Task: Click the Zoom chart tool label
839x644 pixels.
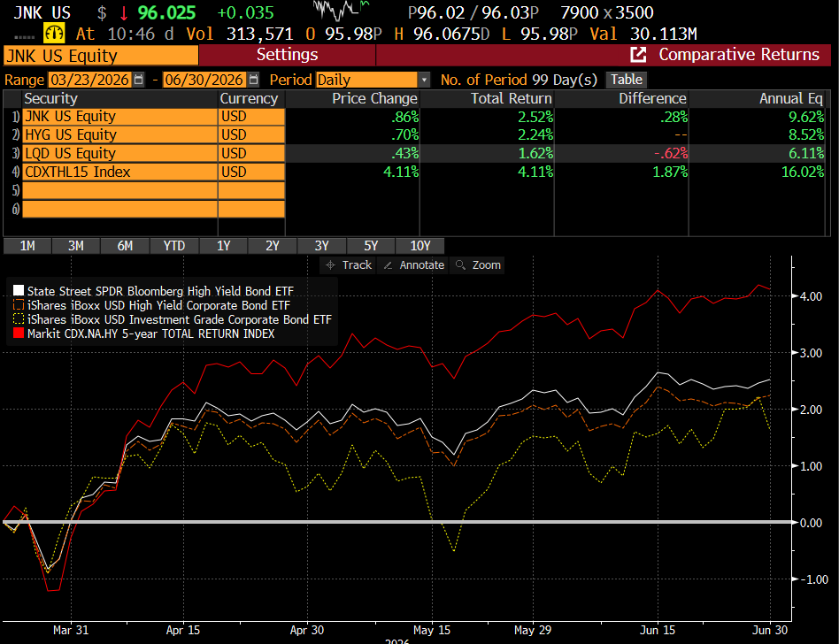Action: [487, 265]
